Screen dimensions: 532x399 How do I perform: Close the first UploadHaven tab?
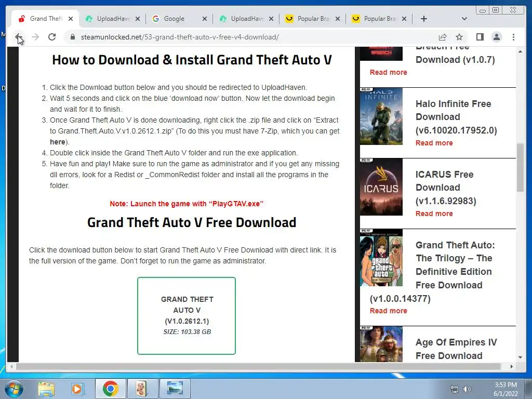[x=137, y=19]
